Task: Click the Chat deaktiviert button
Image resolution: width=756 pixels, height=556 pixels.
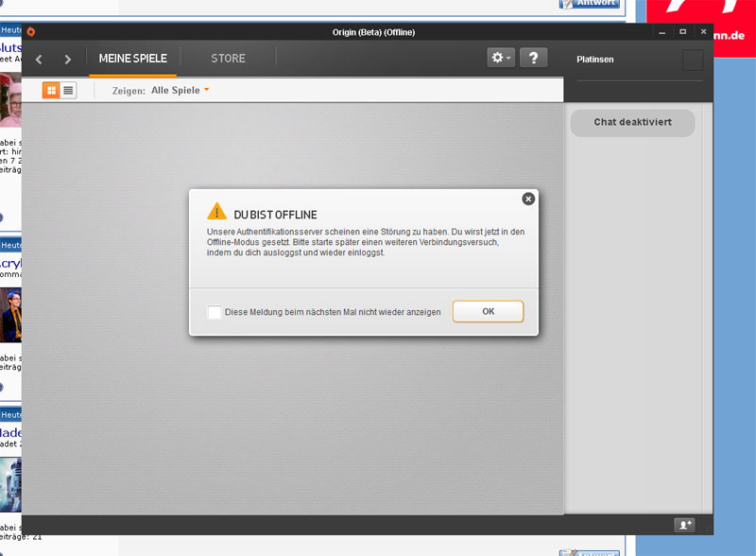Action: 632,123
